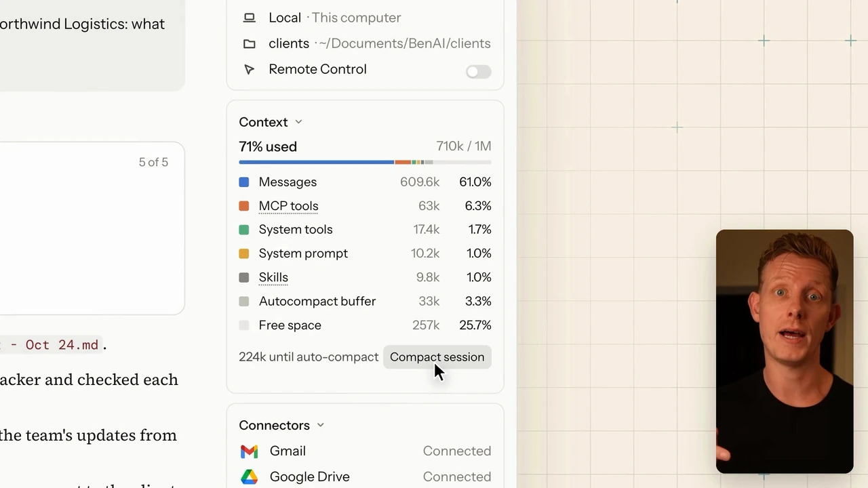The image size is (868, 488).
Task: Select the Free space row
Action: (x=365, y=325)
